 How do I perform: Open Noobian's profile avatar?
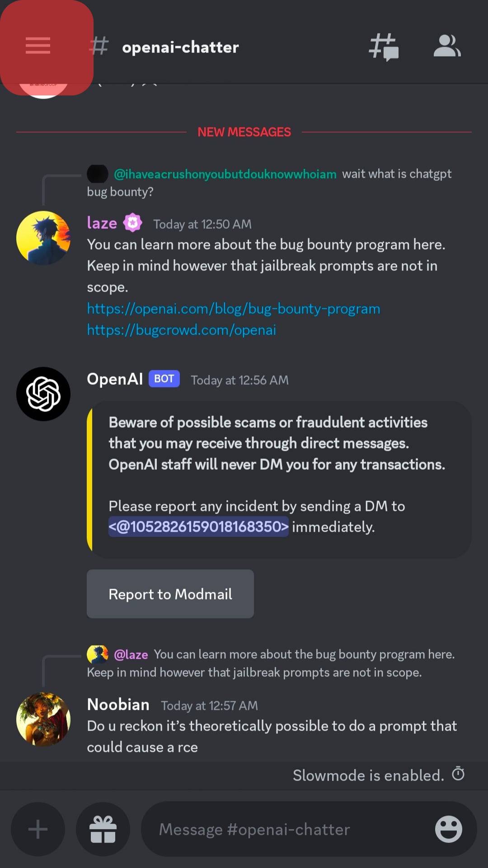tap(43, 719)
